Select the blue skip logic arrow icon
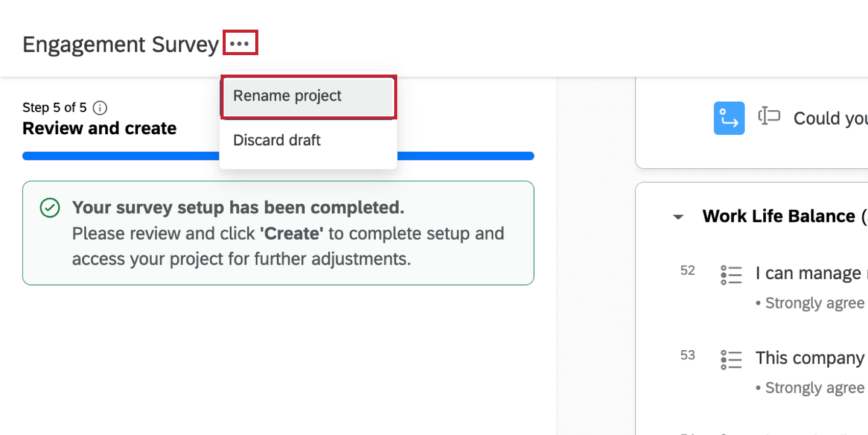This screenshot has width=868, height=435. (729, 118)
